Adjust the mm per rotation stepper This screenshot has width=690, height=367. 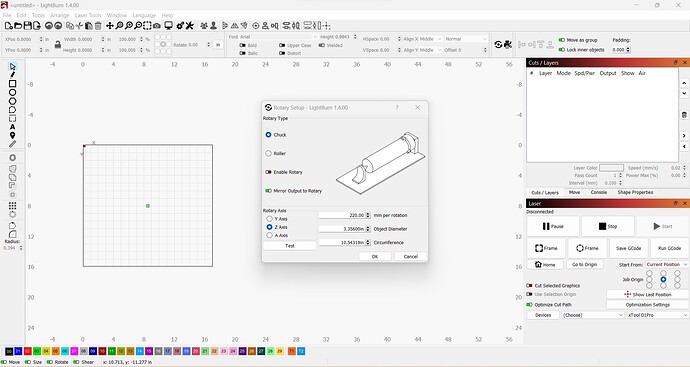[368, 215]
